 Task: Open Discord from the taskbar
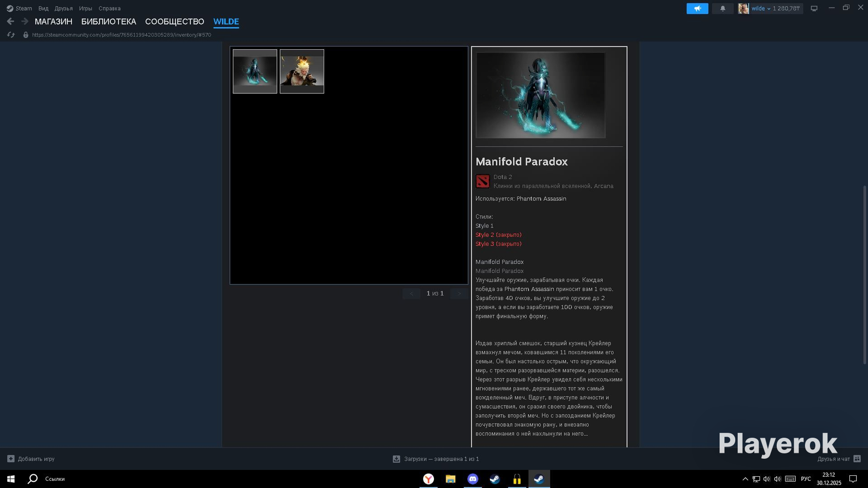pos(473,479)
